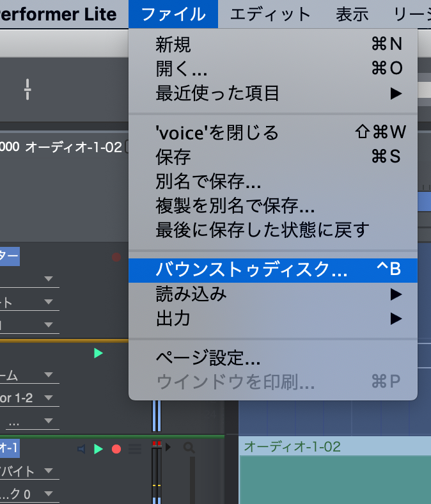Expand the 読み込み submenu
The width and height of the screenshot is (431, 504).
point(273,294)
